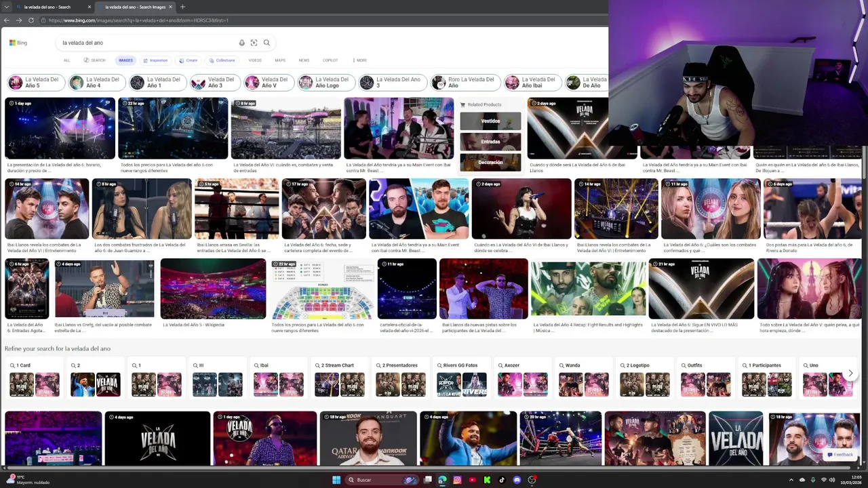The height and width of the screenshot is (488, 868).
Task: Open Task View in the taskbar
Action: 428,480
